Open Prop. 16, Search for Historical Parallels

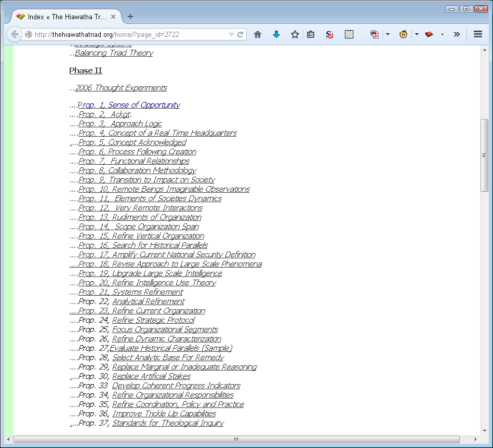(143, 245)
